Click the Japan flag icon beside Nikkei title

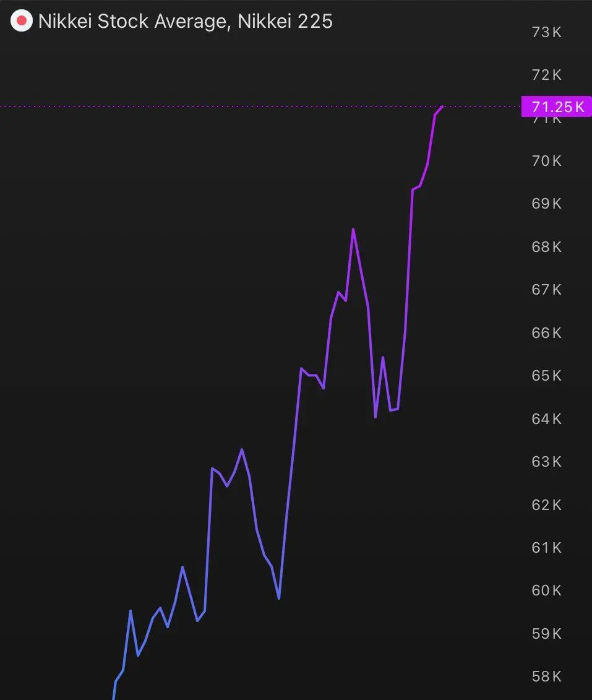(x=22, y=21)
